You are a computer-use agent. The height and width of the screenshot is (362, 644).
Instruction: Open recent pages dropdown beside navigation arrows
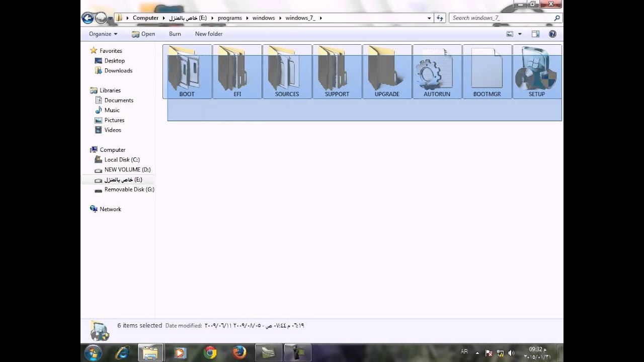pyautogui.click(x=110, y=19)
